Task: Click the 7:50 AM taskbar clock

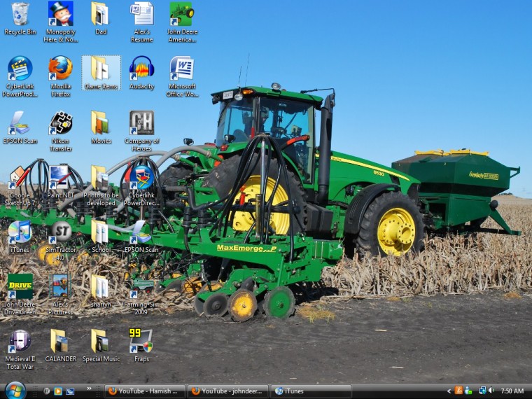Action: (x=512, y=391)
